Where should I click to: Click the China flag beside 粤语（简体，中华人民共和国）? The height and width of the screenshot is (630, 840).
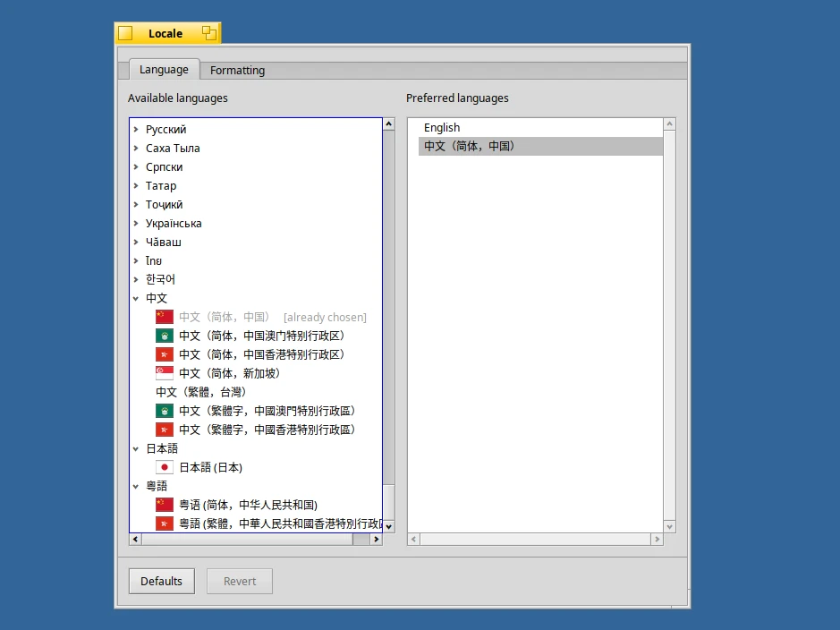tap(164, 504)
